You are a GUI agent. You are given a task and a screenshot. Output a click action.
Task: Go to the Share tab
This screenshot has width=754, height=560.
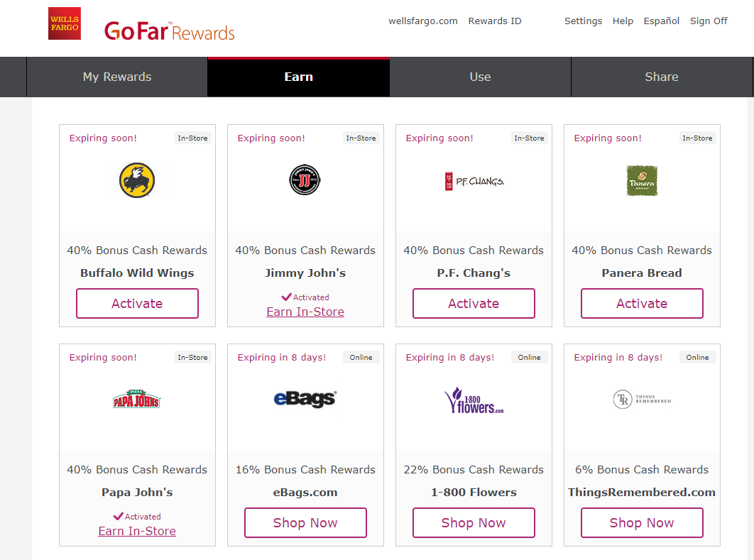tap(662, 77)
